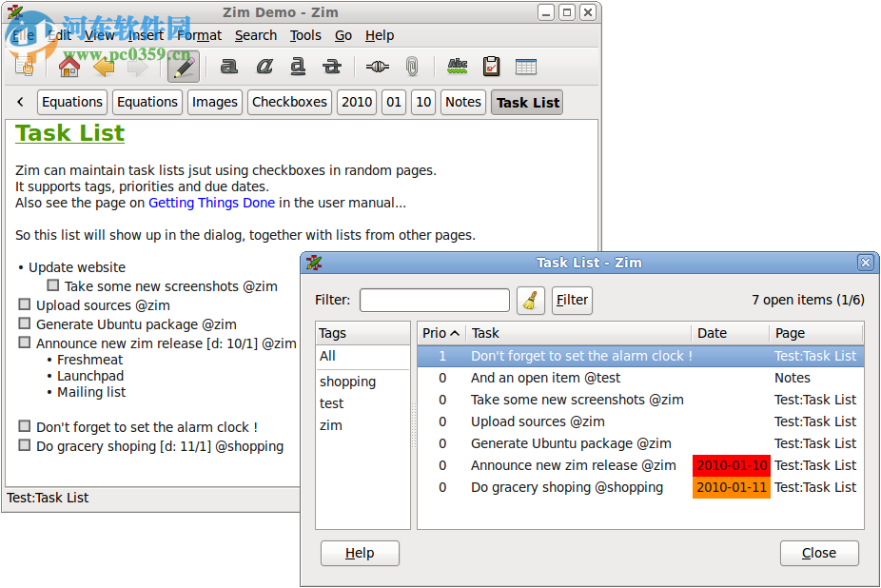Viewport: 881px width, 588px height.
Task: Click the Tags column header
Action: click(x=362, y=333)
